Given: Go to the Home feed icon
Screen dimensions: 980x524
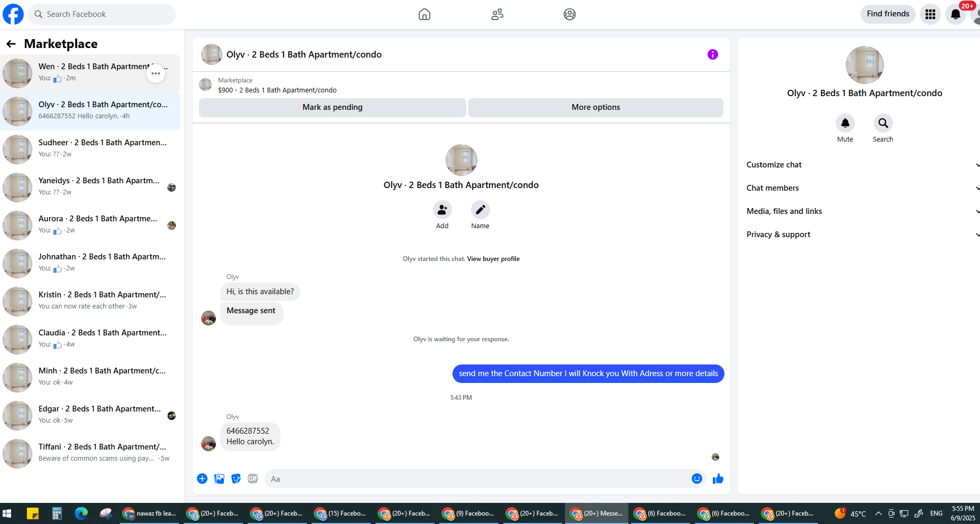Looking at the screenshot, I should point(425,14).
